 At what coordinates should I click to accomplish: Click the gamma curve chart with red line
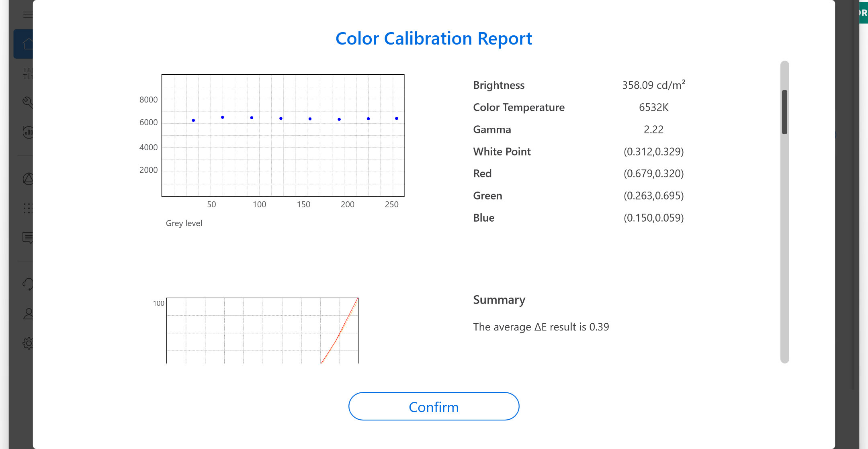tap(262, 330)
